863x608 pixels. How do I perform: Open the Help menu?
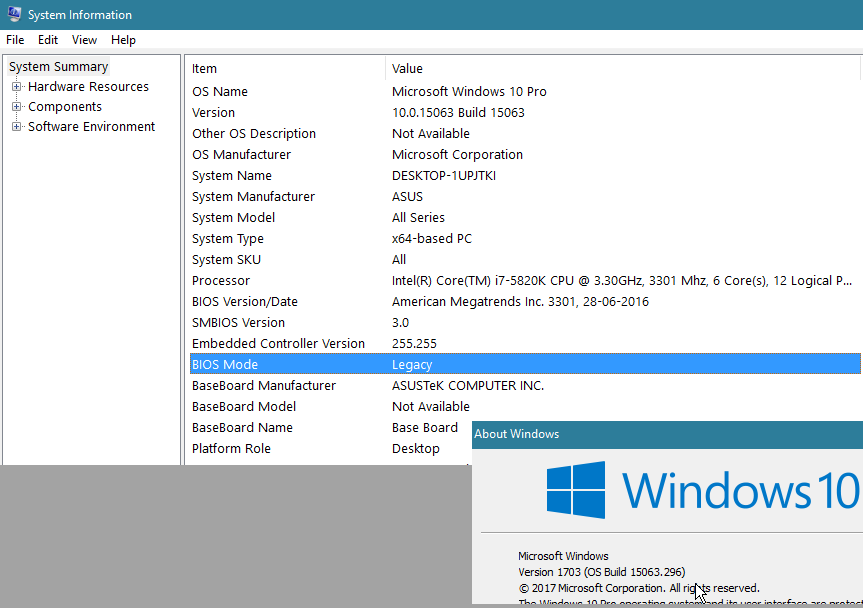pyautogui.click(x=123, y=40)
